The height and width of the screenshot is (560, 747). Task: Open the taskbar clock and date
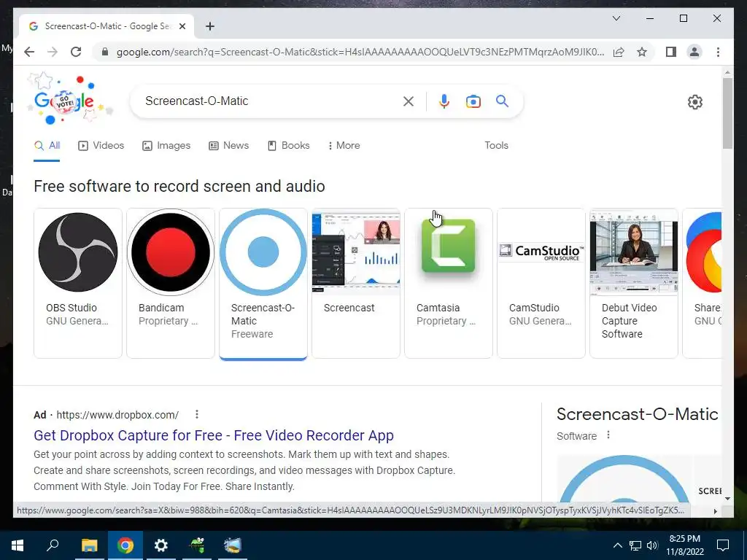pyautogui.click(x=684, y=545)
